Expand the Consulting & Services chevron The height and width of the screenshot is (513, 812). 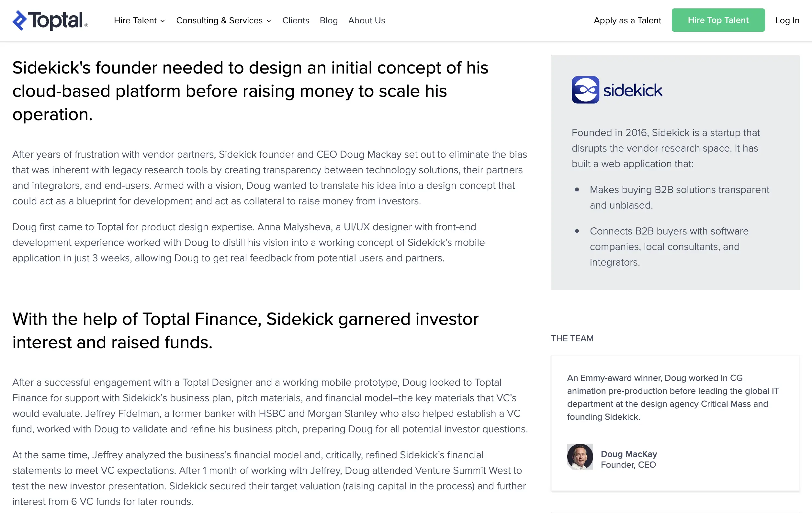pos(269,21)
